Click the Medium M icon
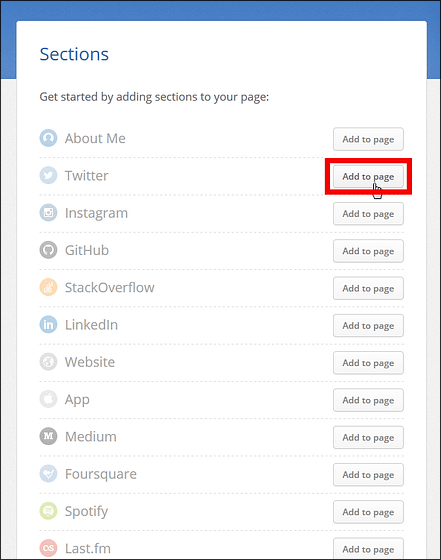This screenshot has height=560, width=441. pos(48,436)
